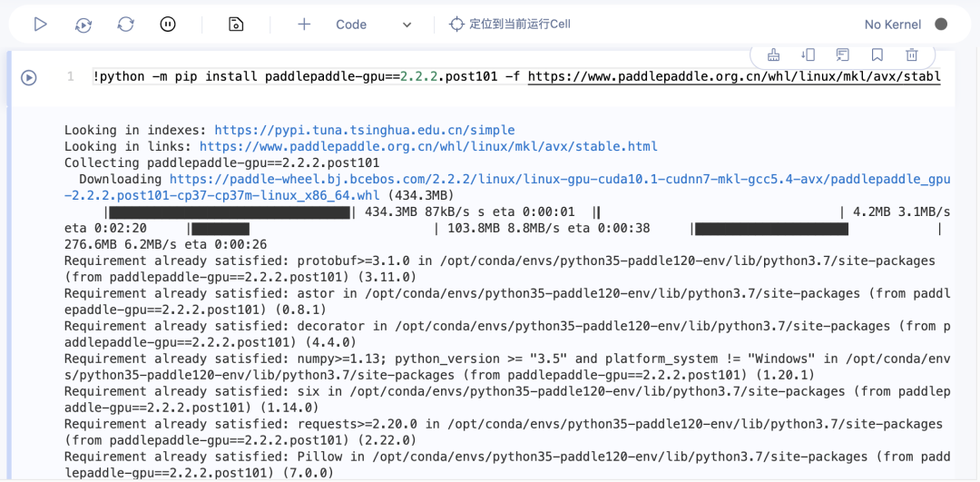Screen dimensions: 980x482
Task: Open the pypi.tuna.tsinghua.edu.cn/simple link
Action: point(365,131)
